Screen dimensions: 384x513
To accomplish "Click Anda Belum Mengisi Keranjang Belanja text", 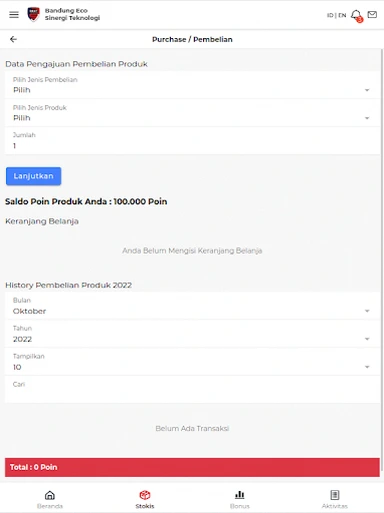I will (x=192, y=251).
